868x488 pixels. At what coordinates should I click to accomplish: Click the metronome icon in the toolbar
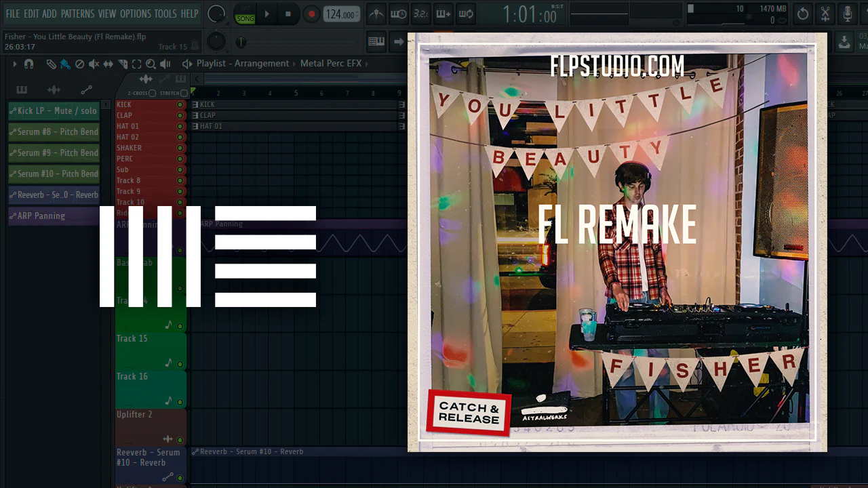tap(376, 14)
